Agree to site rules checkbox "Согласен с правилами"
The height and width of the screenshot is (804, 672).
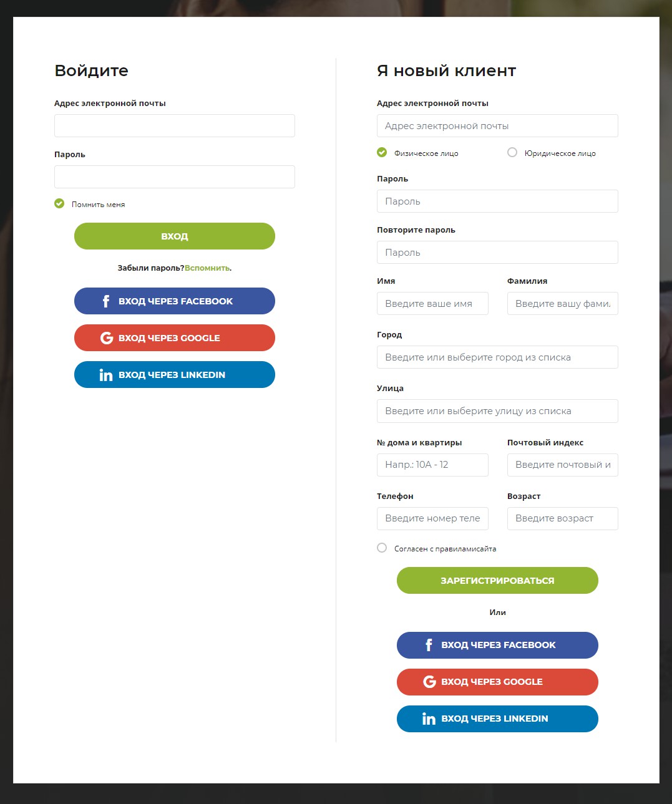(382, 548)
